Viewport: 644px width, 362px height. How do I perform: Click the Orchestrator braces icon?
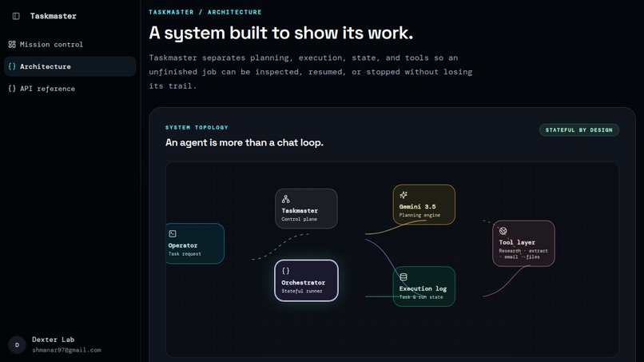(285, 271)
